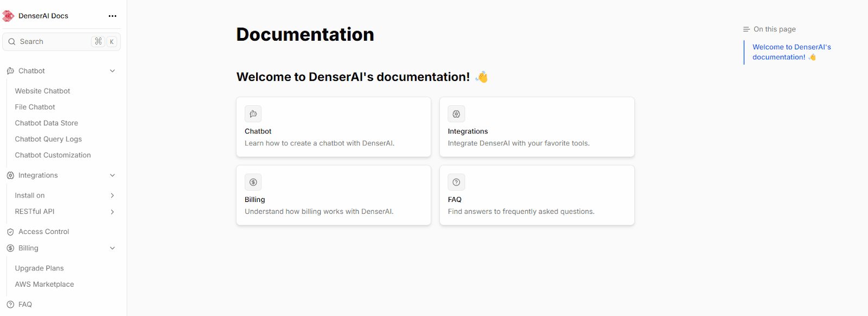Open the FAQ card title link
The width and height of the screenshot is (868, 316).
coord(455,200)
